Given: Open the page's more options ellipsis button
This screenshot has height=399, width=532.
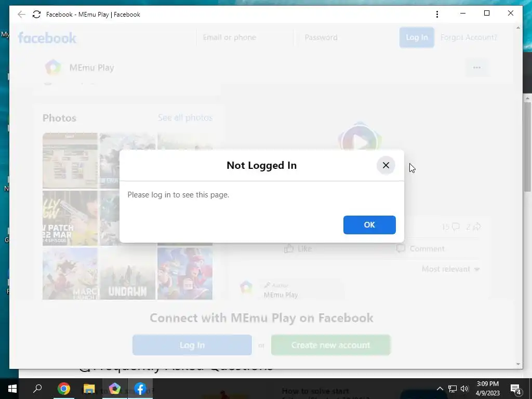Looking at the screenshot, I should pyautogui.click(x=477, y=67).
